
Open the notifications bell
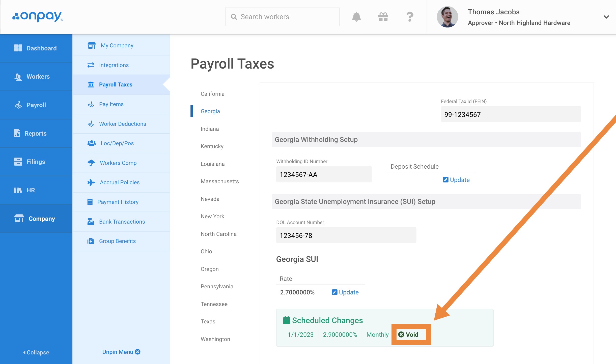[356, 17]
